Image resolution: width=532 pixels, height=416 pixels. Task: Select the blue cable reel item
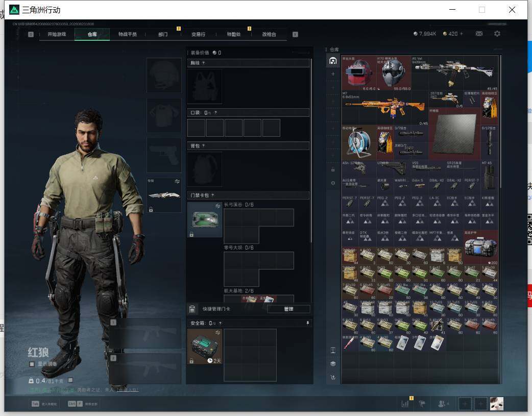pyautogui.click(x=359, y=143)
